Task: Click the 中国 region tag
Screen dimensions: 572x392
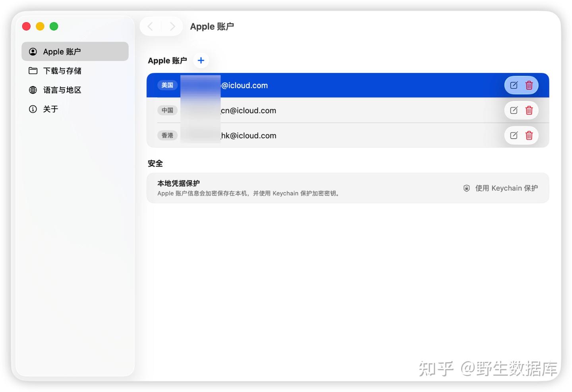Action: coord(167,110)
